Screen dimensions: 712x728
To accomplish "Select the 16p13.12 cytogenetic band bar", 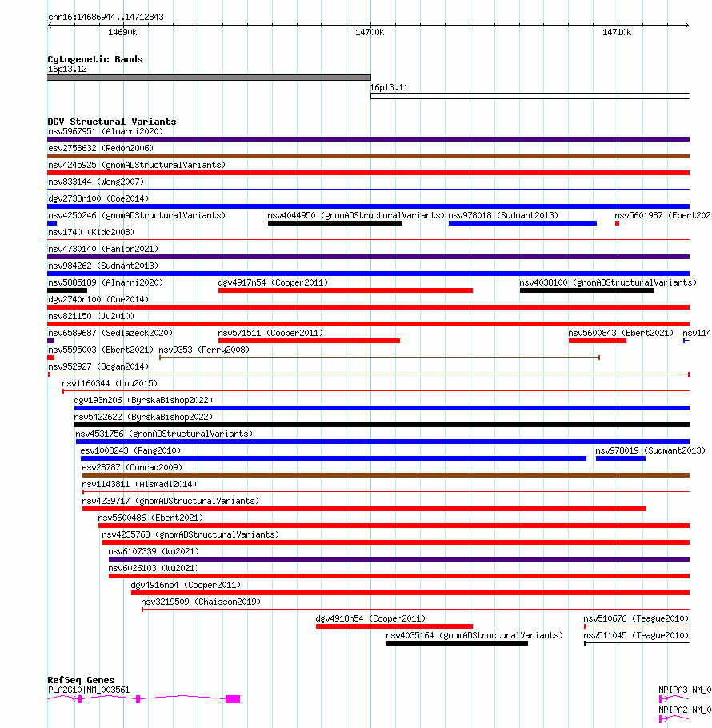I will (209, 78).
